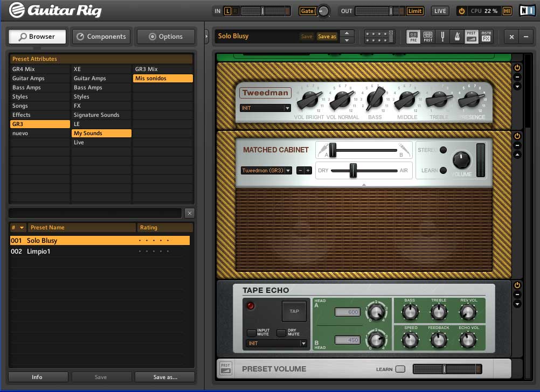Toggle the Tapedeck POST module

(x=428, y=37)
